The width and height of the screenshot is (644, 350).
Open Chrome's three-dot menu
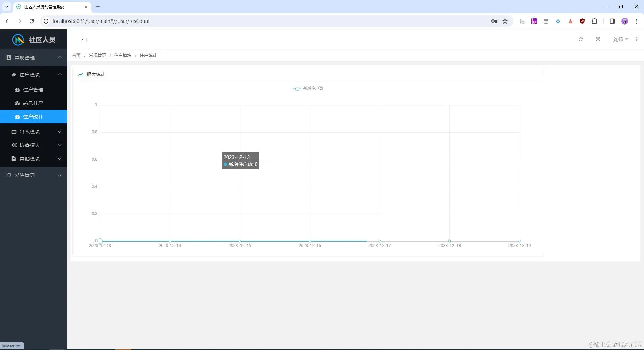click(x=637, y=21)
